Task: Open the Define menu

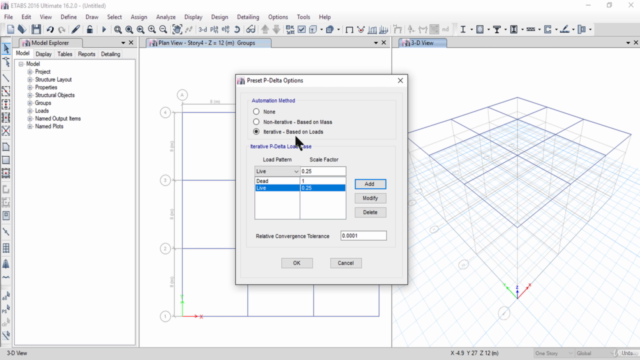Action: pyautogui.click(x=69, y=17)
